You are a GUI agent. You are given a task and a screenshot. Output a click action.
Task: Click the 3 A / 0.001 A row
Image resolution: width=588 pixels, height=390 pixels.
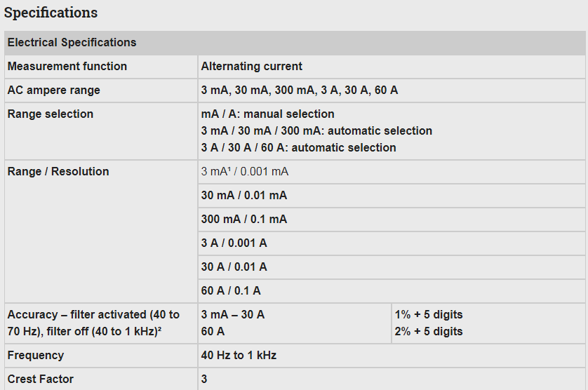[234, 243]
